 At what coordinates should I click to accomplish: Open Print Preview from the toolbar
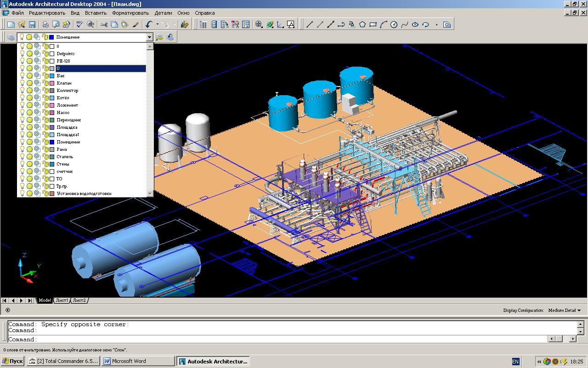coord(56,24)
